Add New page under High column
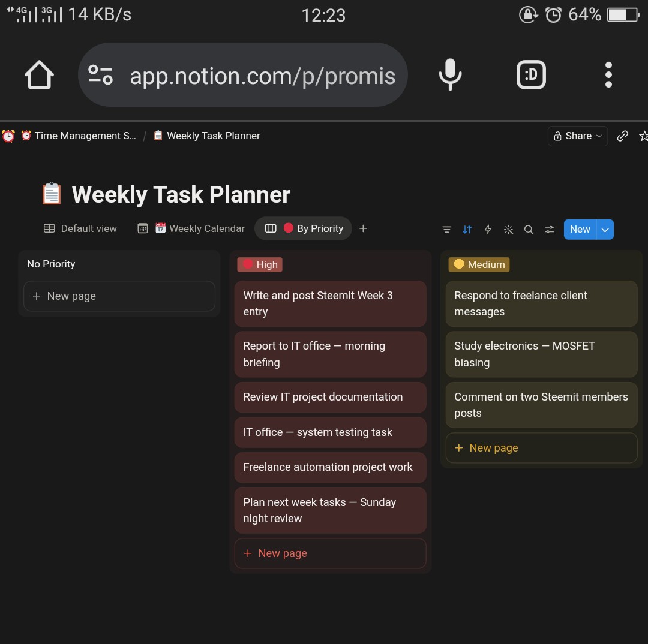The width and height of the screenshot is (648, 644). (330, 553)
